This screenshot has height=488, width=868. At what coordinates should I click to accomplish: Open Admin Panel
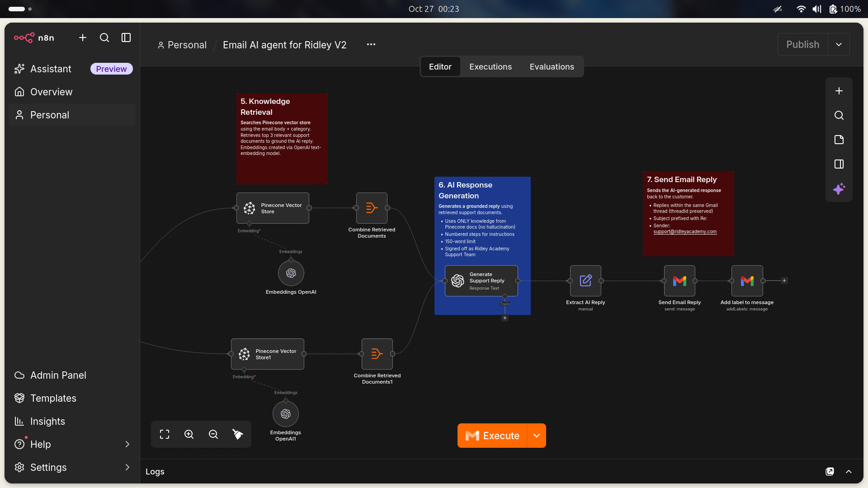pos(72,375)
